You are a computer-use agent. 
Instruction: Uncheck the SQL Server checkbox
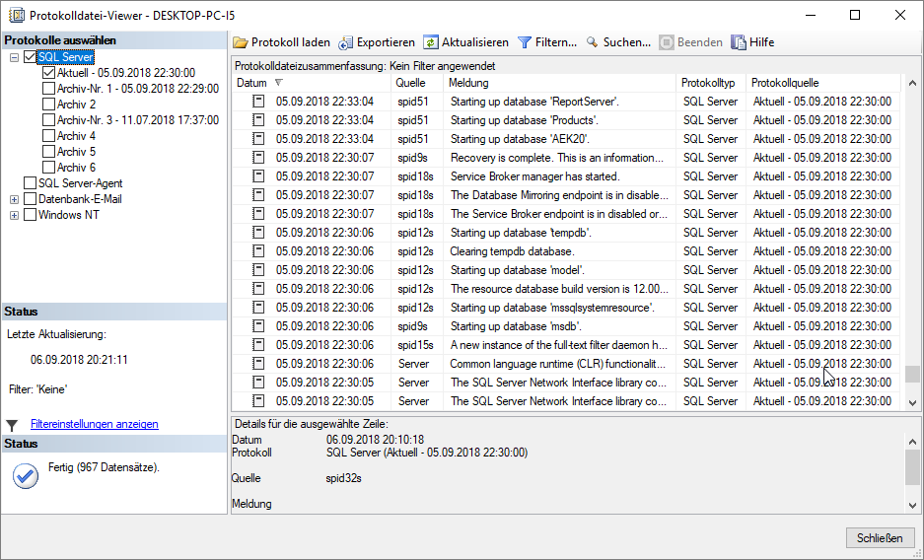[x=30, y=57]
